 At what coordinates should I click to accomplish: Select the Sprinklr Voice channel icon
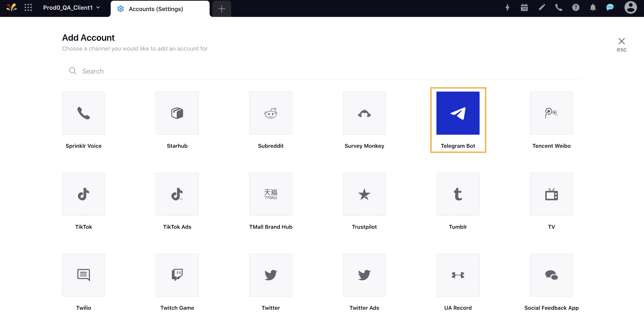[83, 113]
